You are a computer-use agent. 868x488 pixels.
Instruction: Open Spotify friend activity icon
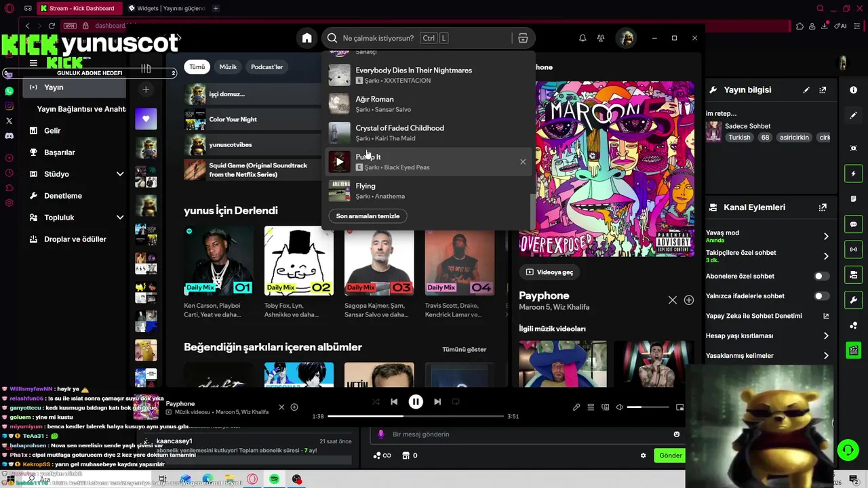point(601,39)
